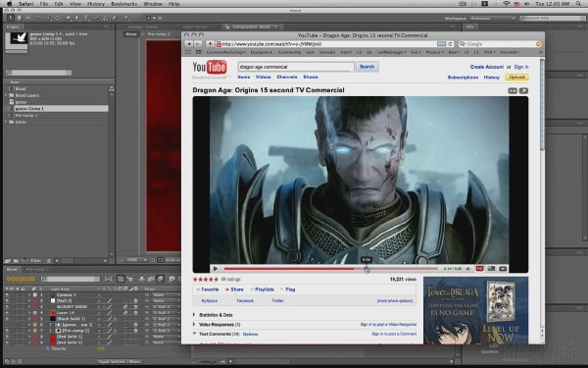Viewport: 588px width, 368px height.
Task: Toggle HQ video quality button
Action: 479,269
